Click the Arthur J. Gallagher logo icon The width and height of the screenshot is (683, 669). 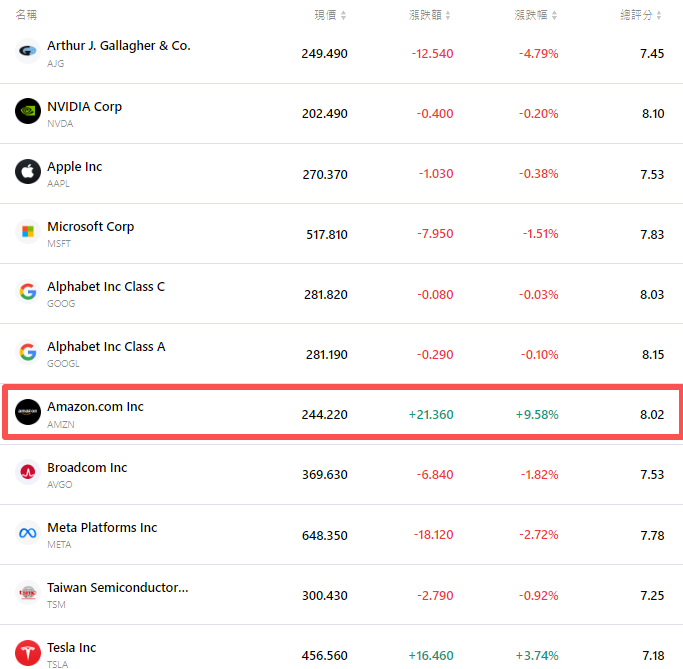(x=27, y=51)
